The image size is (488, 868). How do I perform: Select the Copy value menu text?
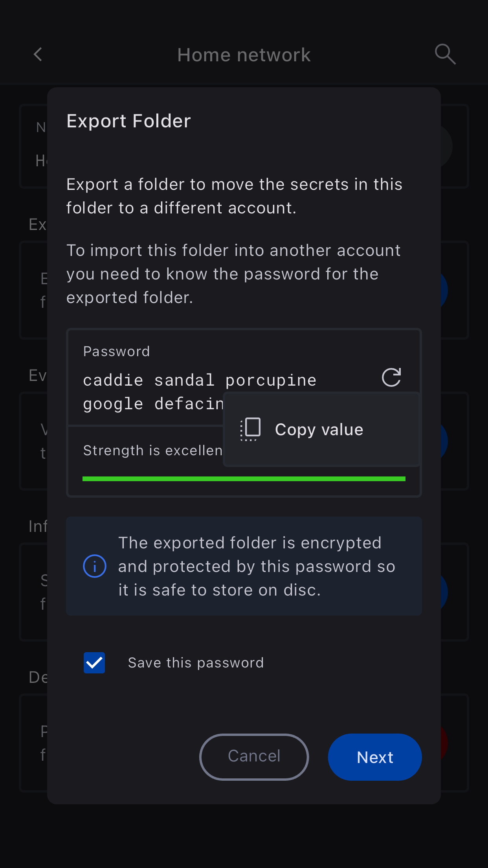coord(319,429)
